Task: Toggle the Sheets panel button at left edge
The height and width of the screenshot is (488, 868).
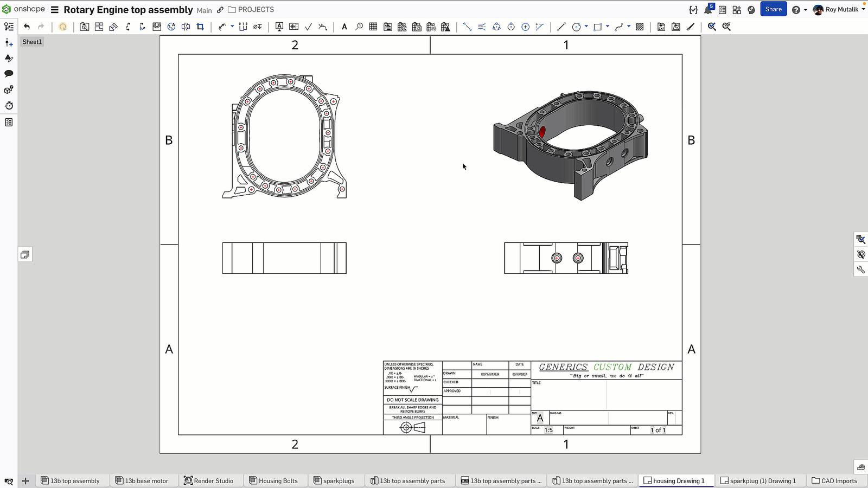Action: pos(25,255)
